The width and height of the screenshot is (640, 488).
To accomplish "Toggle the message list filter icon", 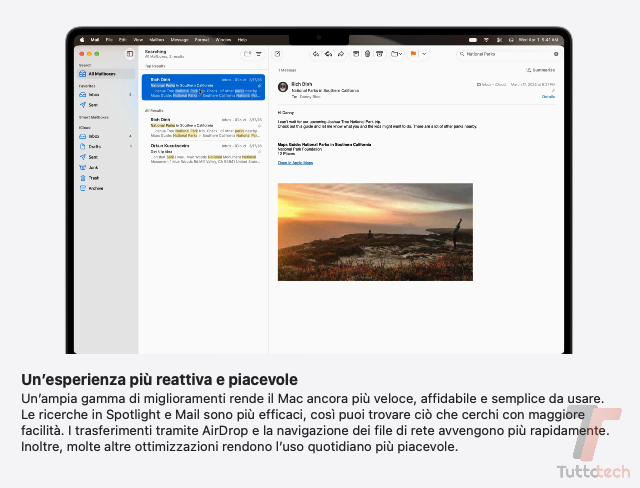I will click(259, 54).
